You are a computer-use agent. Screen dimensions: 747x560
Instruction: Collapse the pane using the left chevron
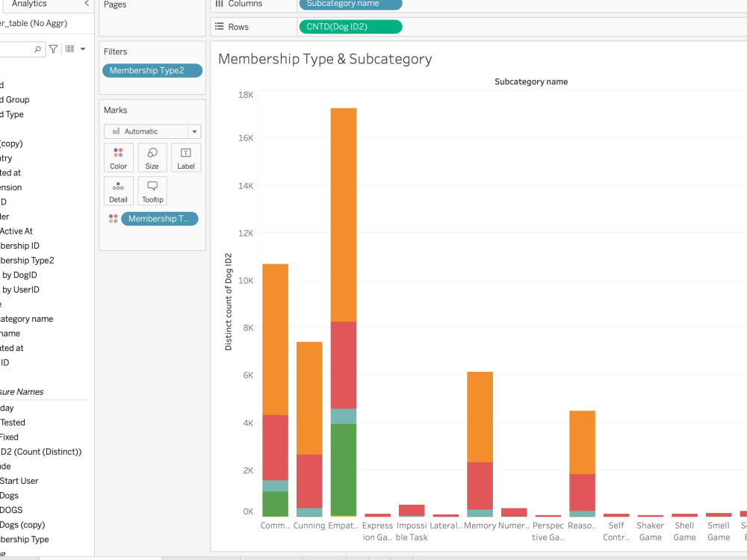87,4
